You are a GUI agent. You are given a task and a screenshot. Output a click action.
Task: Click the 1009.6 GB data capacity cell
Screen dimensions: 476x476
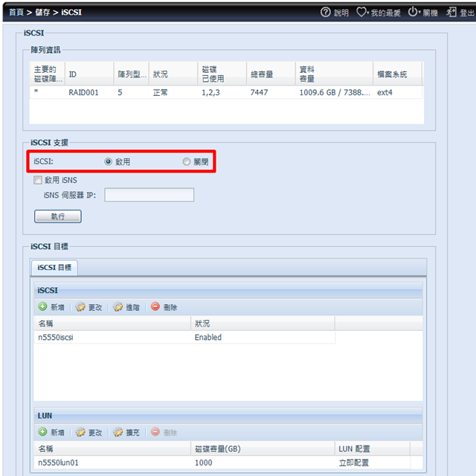coord(335,92)
